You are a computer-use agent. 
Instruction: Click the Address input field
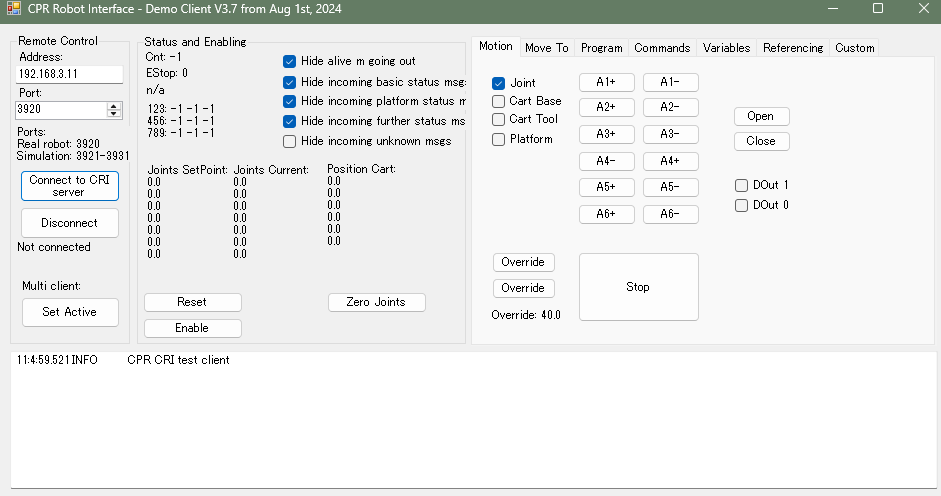(70, 75)
